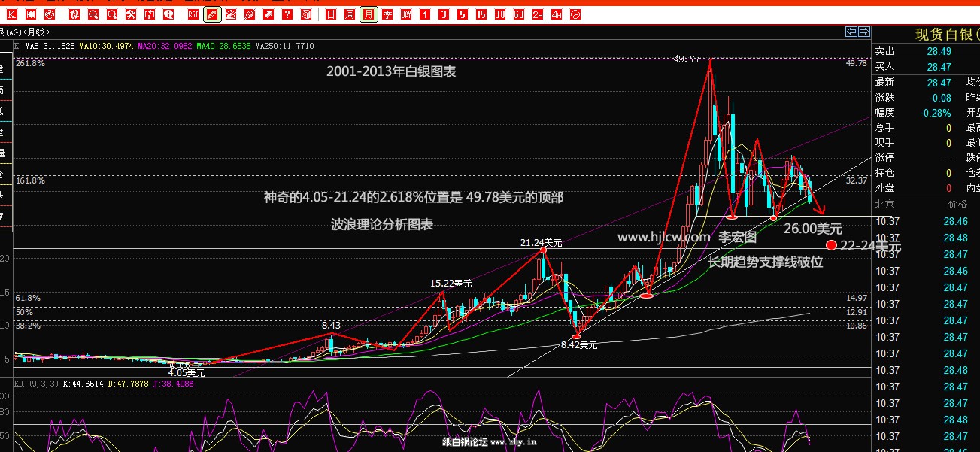Click the refresh arrows toolbar icon
Screen dimensions: 980x452
75,14
